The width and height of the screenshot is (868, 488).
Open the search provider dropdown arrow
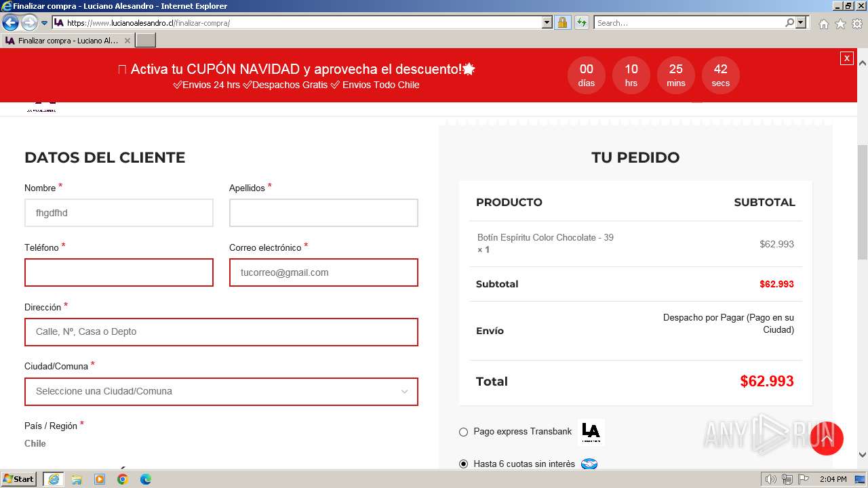click(802, 22)
